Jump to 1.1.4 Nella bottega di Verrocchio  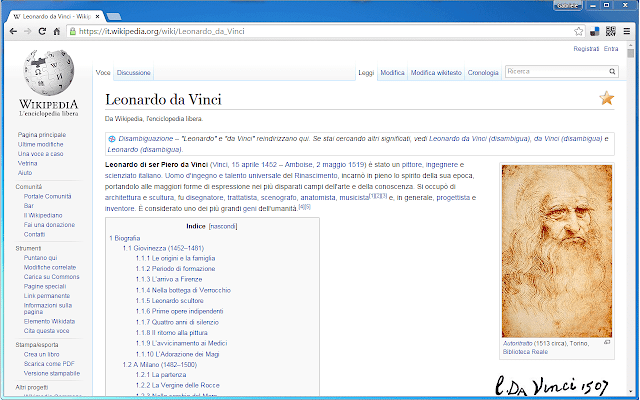(183, 290)
